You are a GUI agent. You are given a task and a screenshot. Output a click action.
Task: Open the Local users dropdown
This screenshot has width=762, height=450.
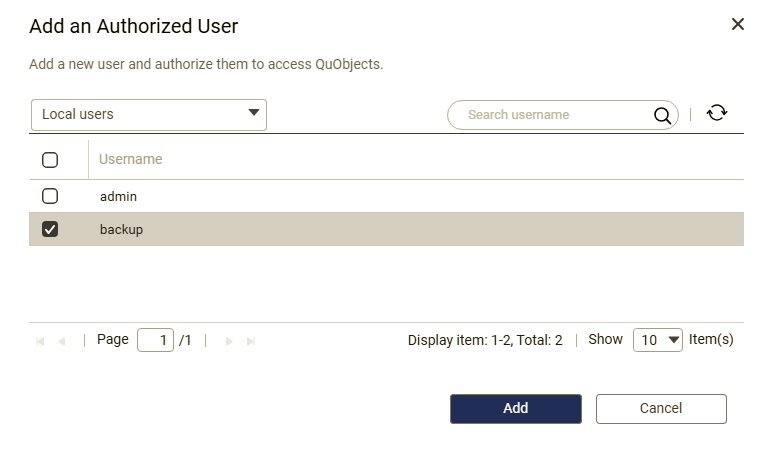tap(149, 115)
